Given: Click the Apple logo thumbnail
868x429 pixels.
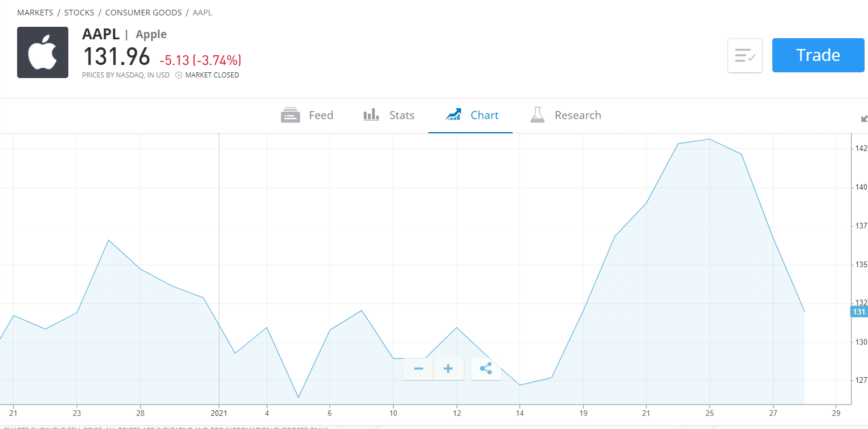Looking at the screenshot, I should click(x=43, y=52).
